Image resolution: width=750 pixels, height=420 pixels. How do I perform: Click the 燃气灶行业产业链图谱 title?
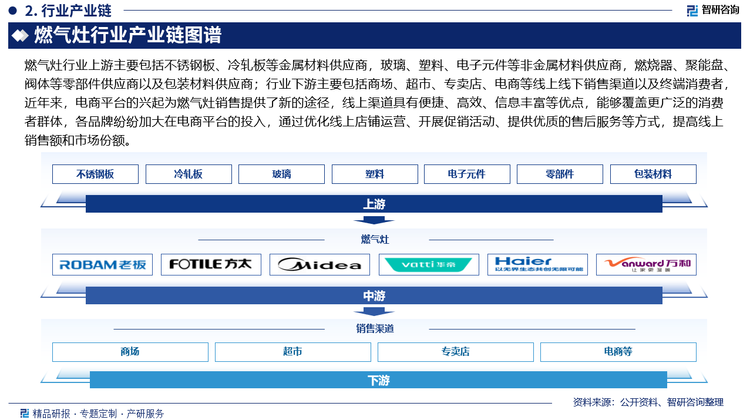point(128,35)
